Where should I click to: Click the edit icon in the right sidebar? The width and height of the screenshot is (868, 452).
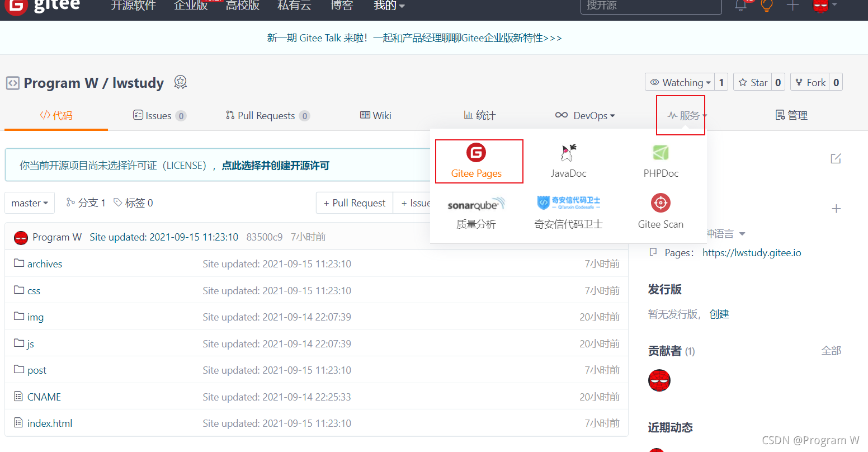coord(836,159)
